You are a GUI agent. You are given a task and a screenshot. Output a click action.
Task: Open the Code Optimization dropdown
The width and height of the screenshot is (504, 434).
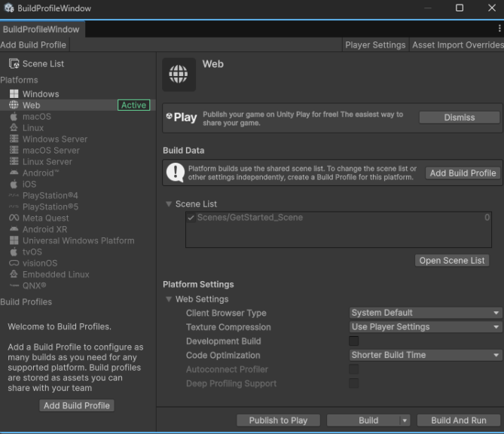pyautogui.click(x=426, y=355)
